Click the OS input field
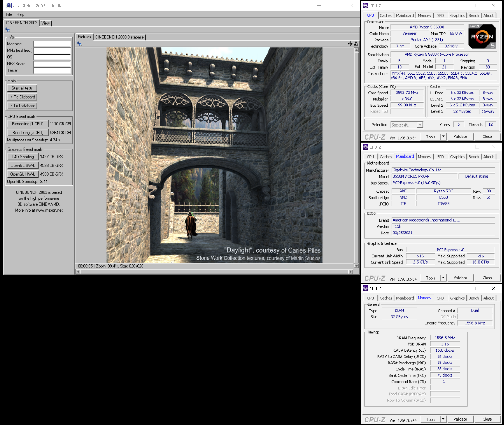504x425 pixels. coord(52,57)
